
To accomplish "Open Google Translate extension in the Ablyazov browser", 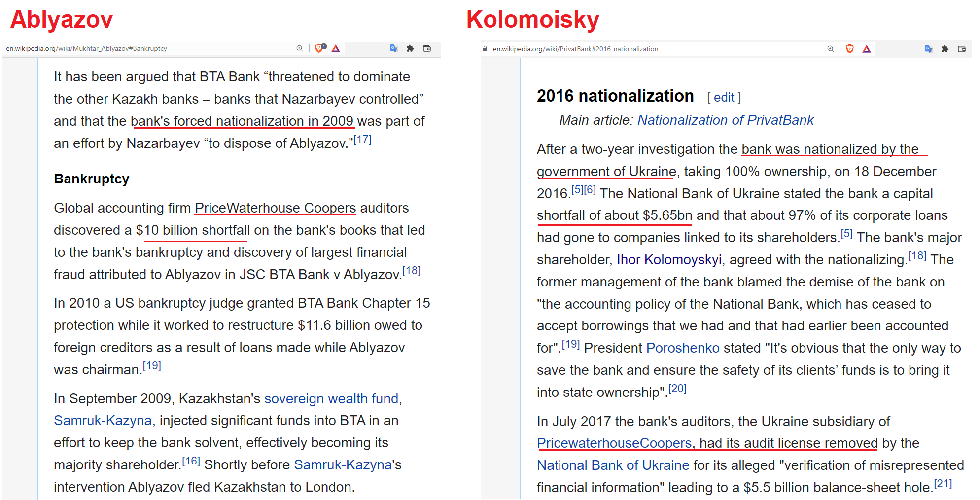I will click(394, 48).
